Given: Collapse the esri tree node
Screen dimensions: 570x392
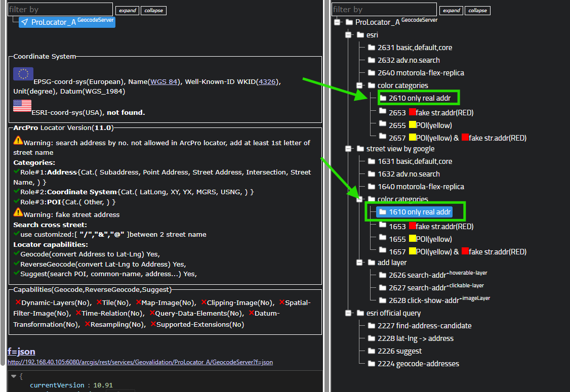Looking at the screenshot, I should (348, 35).
